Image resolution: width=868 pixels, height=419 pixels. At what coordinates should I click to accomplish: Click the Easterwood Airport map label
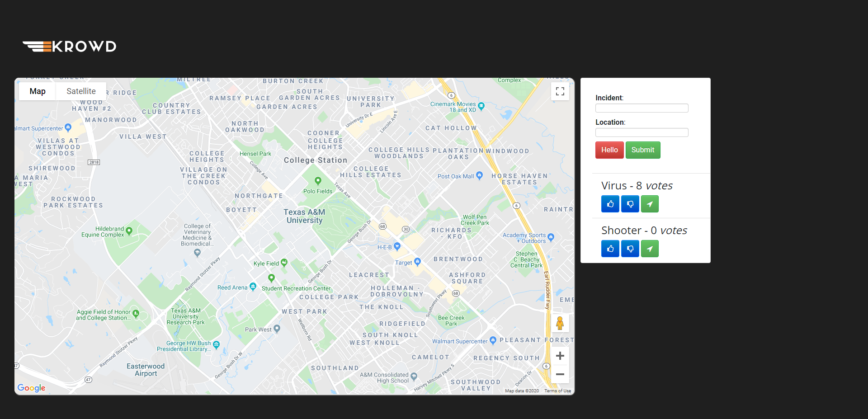(146, 370)
